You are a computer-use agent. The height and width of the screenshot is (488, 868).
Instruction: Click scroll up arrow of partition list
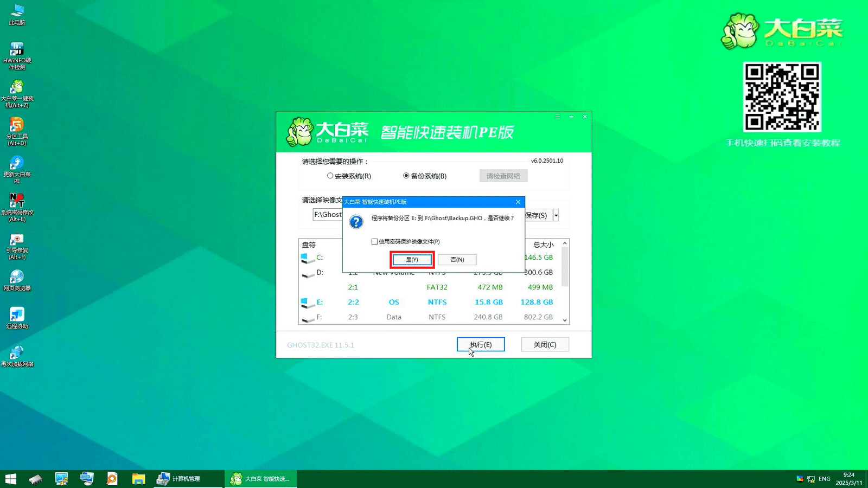565,243
